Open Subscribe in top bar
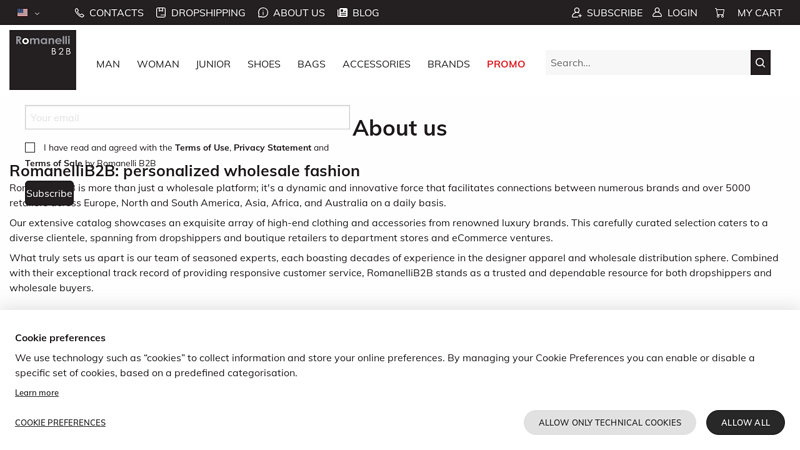This screenshot has height=450, width=800. pyautogui.click(x=614, y=13)
